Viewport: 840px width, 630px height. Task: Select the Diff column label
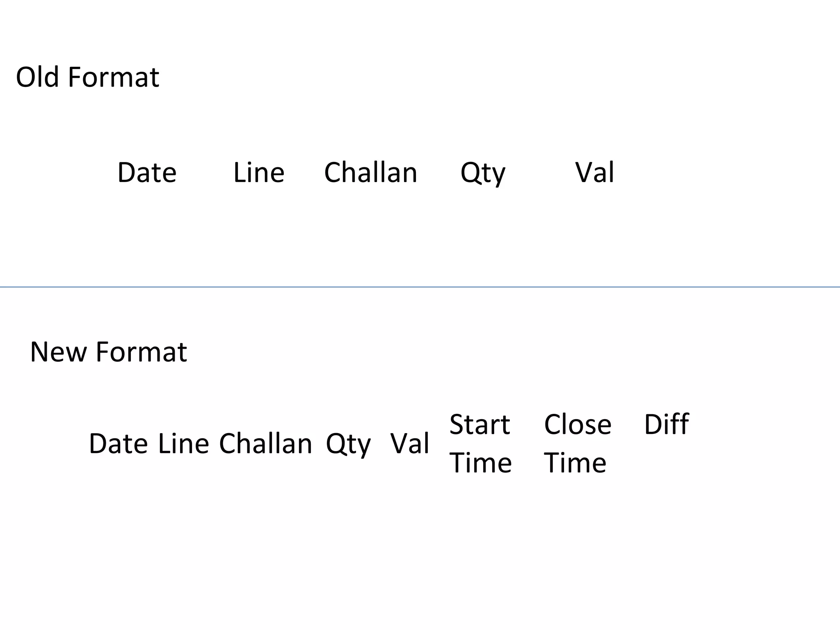pos(667,424)
